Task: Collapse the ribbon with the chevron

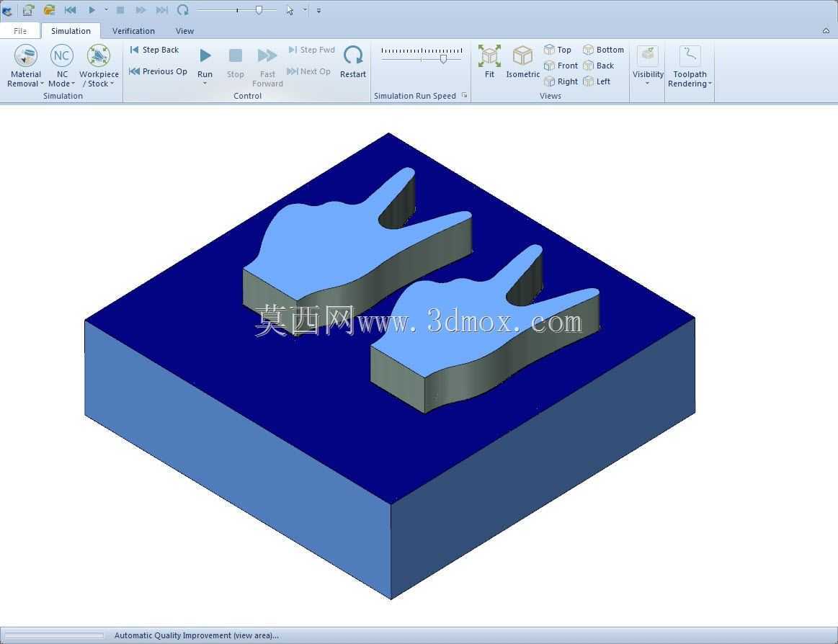Action: pos(826,31)
